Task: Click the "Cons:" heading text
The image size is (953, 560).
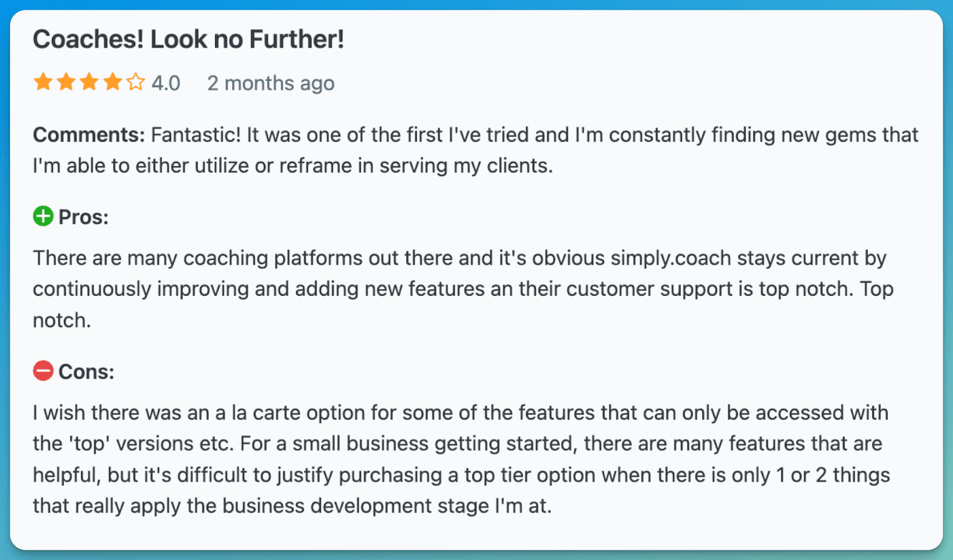Action: click(x=86, y=372)
